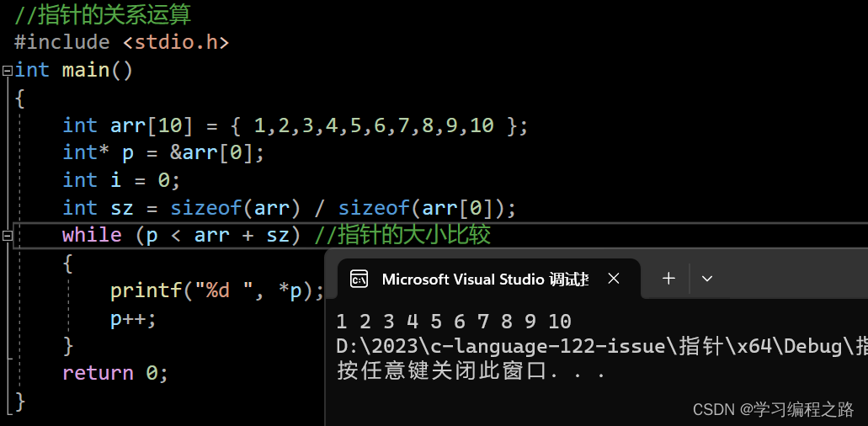Click the comment //指针的大小比较
The height and width of the screenshot is (426, 868).
402,235
